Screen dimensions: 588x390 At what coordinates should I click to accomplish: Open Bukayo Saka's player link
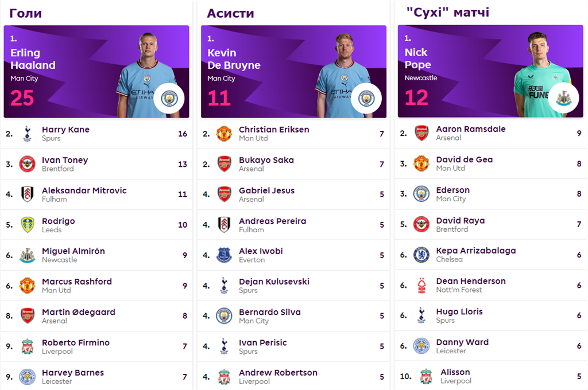click(x=266, y=160)
